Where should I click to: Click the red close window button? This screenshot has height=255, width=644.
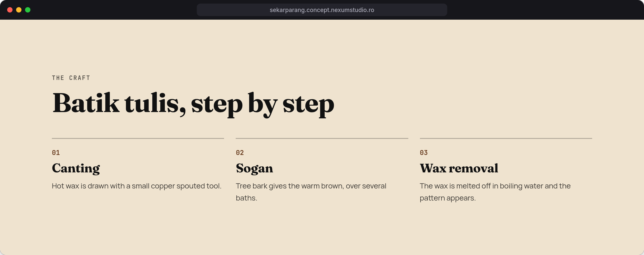(10, 10)
